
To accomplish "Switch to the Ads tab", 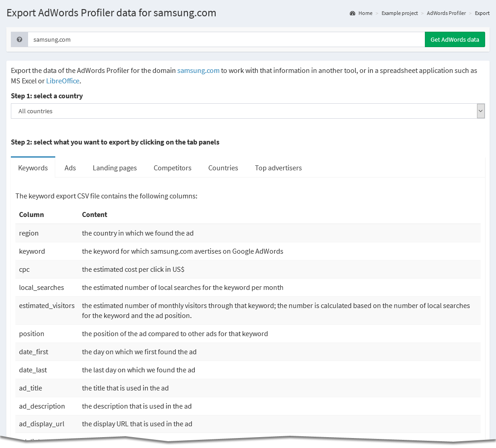I will tap(70, 168).
